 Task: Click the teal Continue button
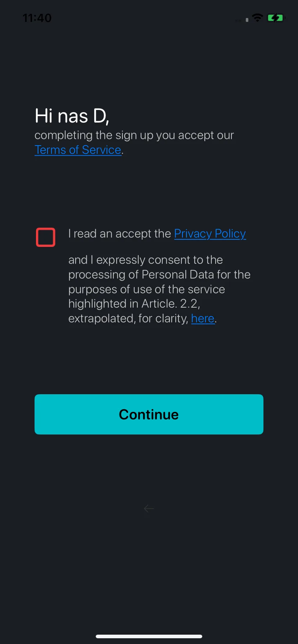[149, 414]
